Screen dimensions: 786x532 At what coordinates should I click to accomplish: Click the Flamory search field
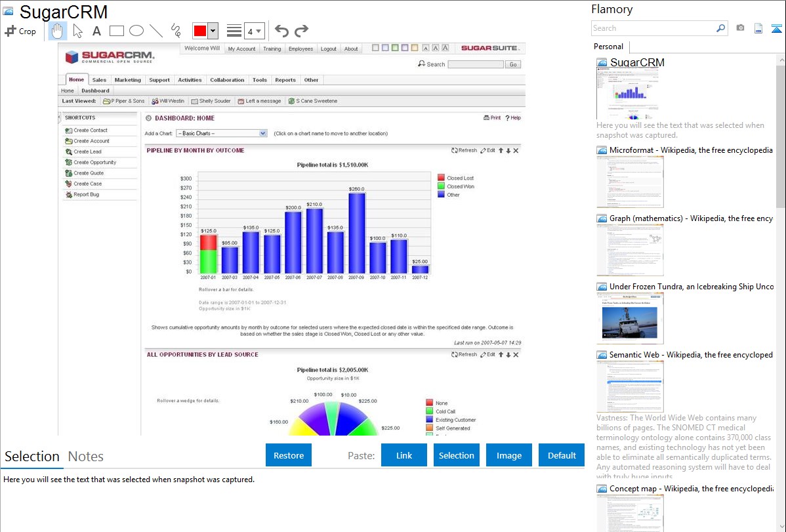coord(653,28)
